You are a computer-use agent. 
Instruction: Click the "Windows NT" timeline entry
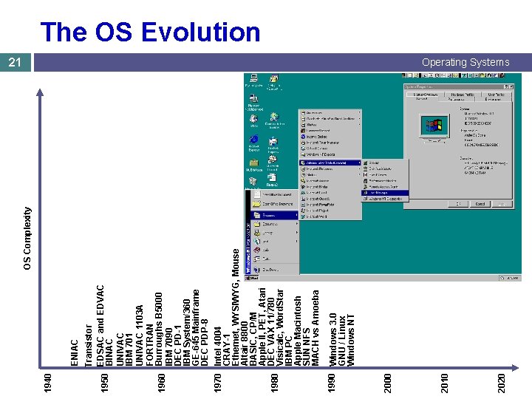[350, 341]
